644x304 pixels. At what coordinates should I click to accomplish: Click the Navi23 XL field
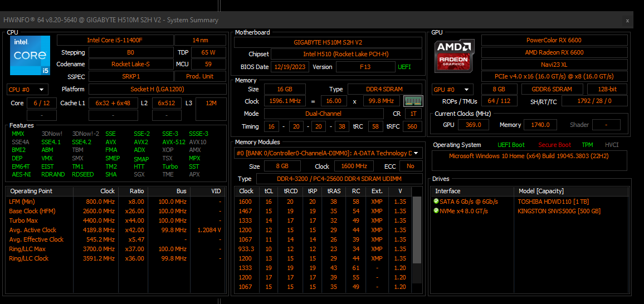(554, 65)
